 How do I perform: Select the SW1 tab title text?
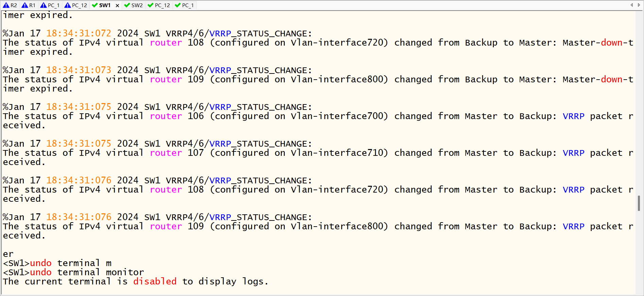click(x=105, y=5)
